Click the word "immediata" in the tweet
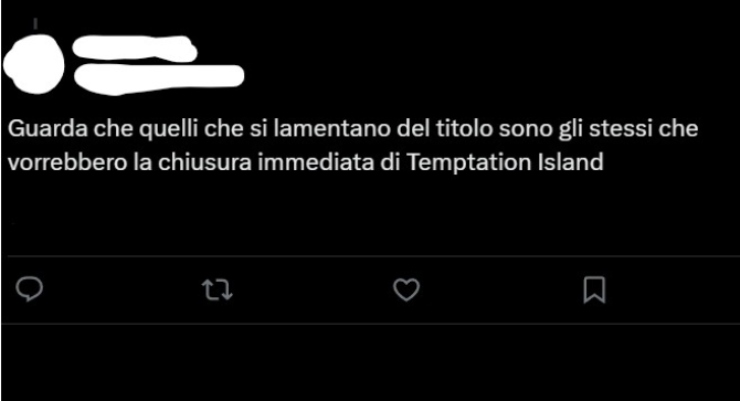This screenshot has height=401, width=740. [316, 162]
